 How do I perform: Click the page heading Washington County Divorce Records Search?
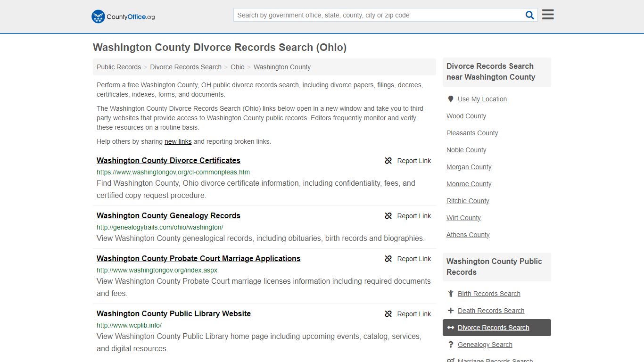(220, 48)
